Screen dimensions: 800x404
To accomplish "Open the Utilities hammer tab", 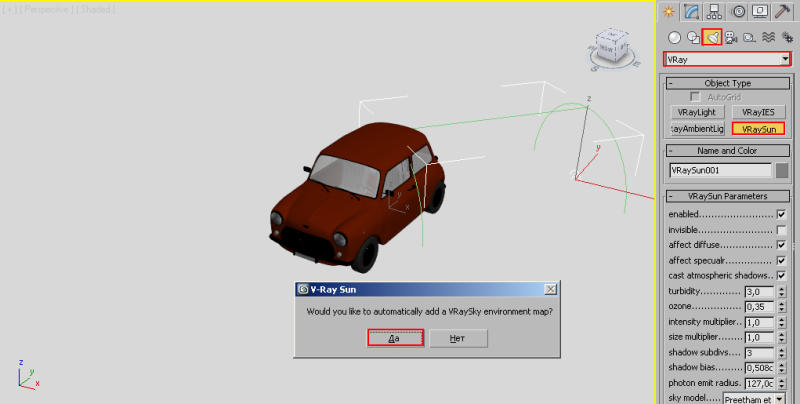I will (782, 11).
